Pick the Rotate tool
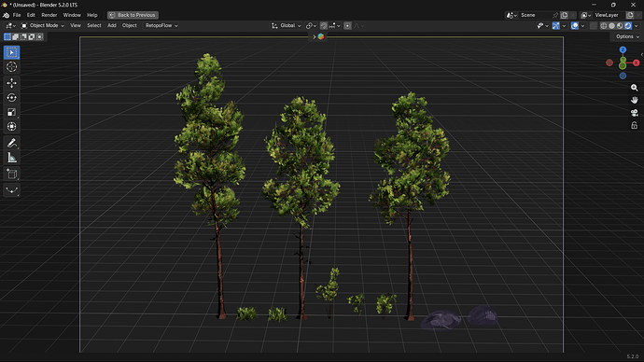Viewport: 644px width, 362px height. tap(11, 98)
